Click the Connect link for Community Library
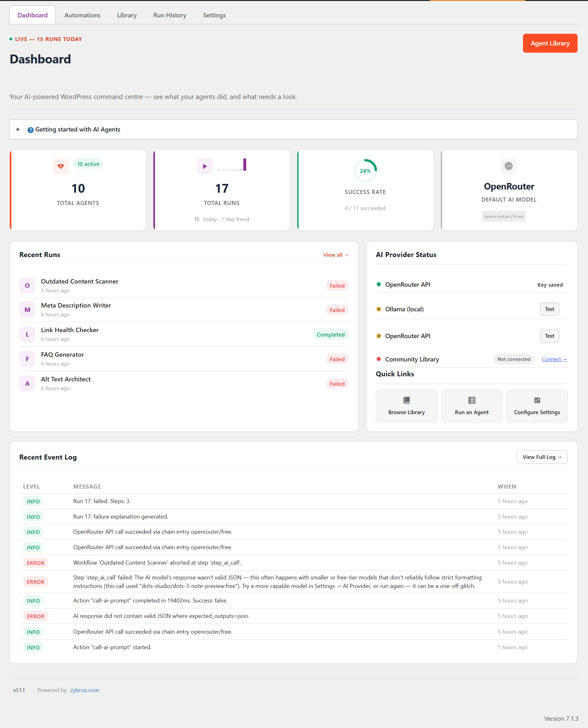 pyautogui.click(x=554, y=359)
